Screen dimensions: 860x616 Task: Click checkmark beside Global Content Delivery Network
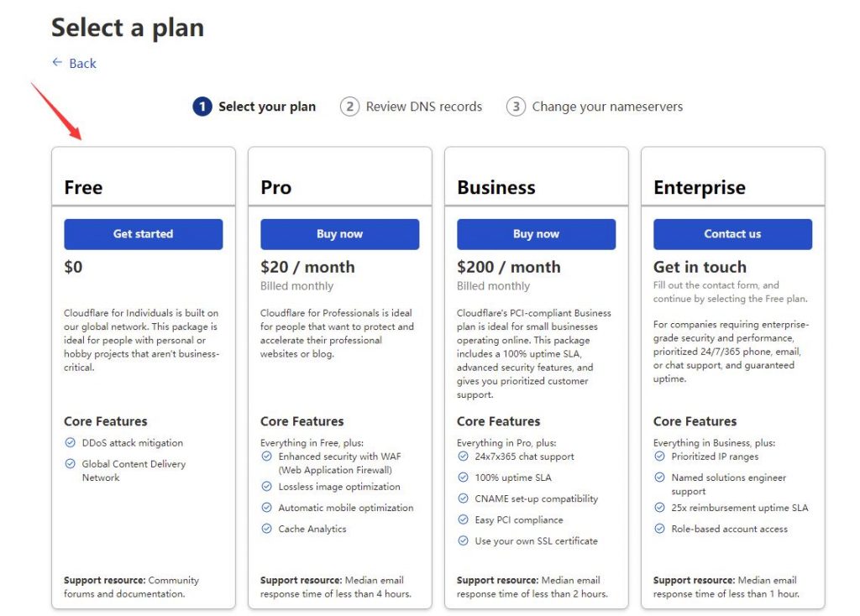pos(71,463)
